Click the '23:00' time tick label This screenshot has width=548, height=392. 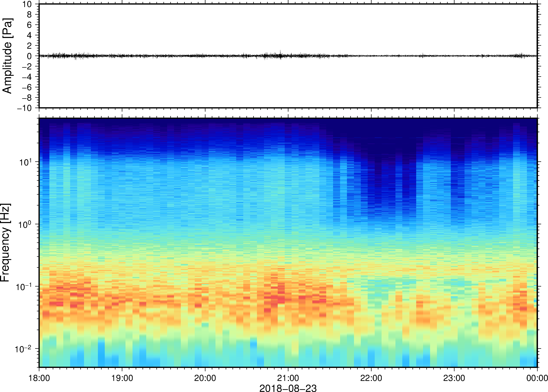pyautogui.click(x=454, y=378)
